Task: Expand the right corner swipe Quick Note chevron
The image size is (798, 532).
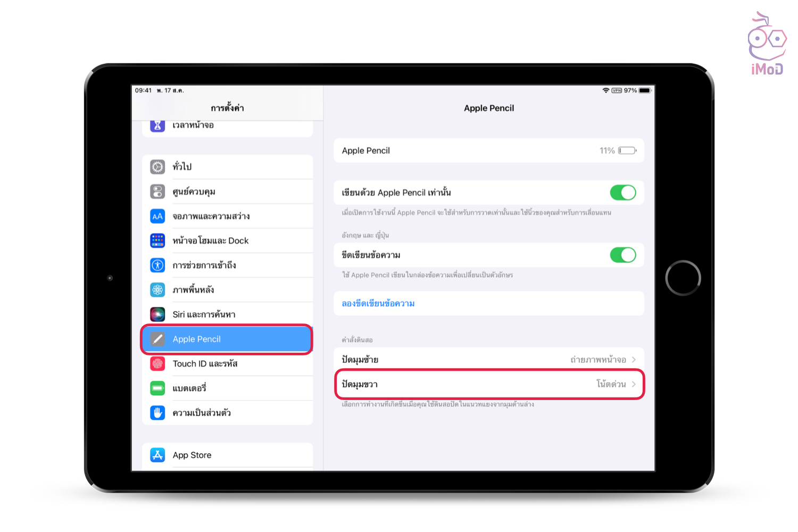Action: tap(634, 384)
